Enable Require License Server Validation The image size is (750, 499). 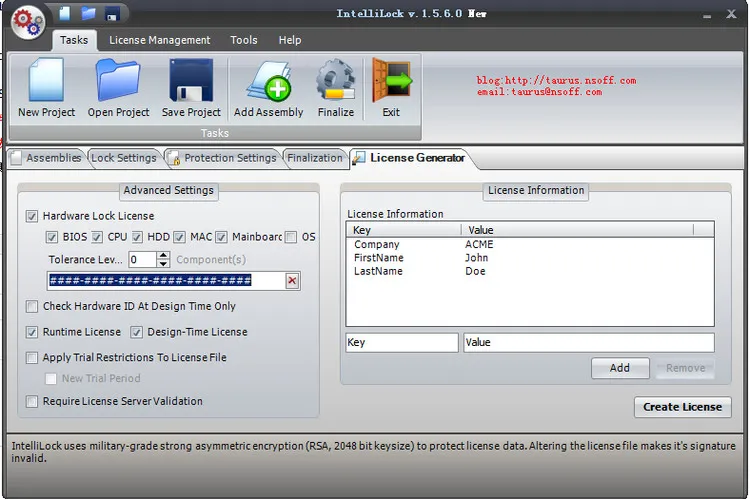[32, 401]
